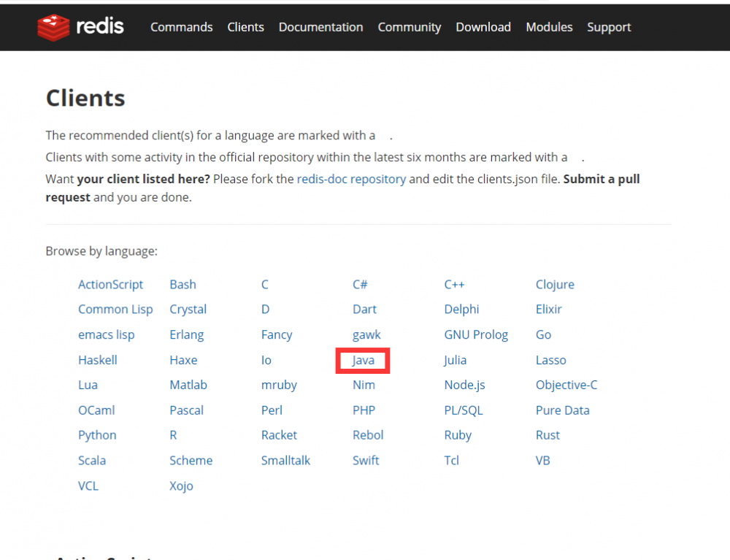This screenshot has width=730, height=560.
Task: Select the PHP clients link
Action: tap(364, 410)
